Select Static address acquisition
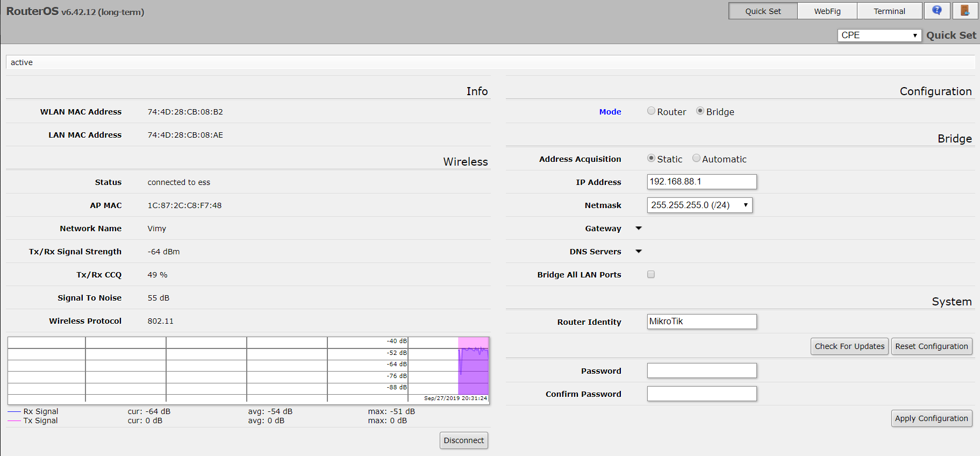980x456 pixels. coord(651,158)
